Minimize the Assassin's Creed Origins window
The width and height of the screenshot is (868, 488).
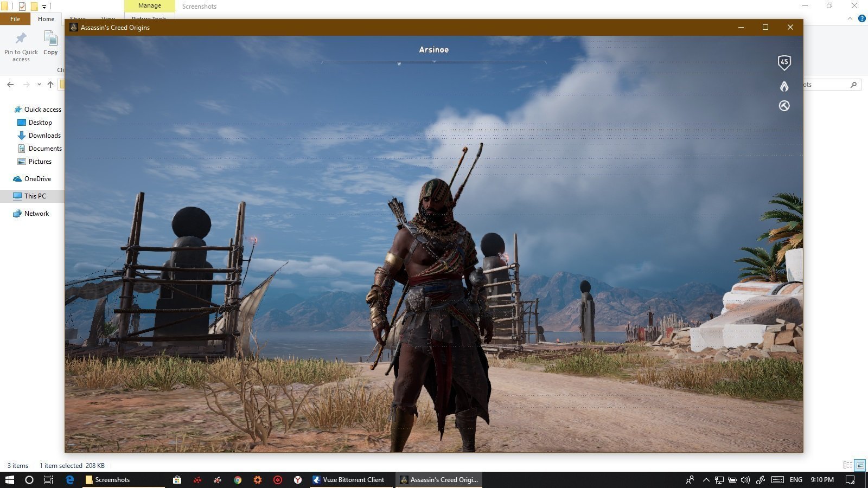pyautogui.click(x=741, y=27)
